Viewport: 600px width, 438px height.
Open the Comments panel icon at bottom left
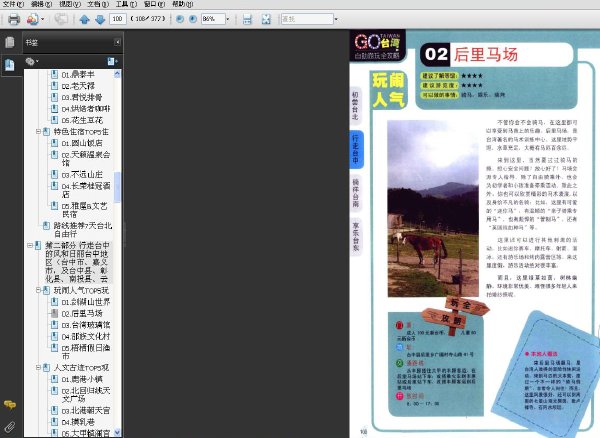(x=10, y=404)
